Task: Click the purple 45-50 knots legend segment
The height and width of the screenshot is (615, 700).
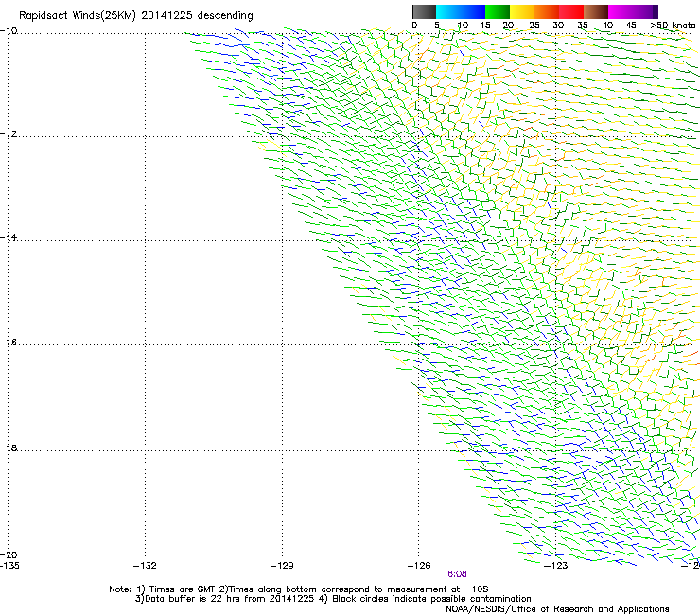Action: (643, 11)
